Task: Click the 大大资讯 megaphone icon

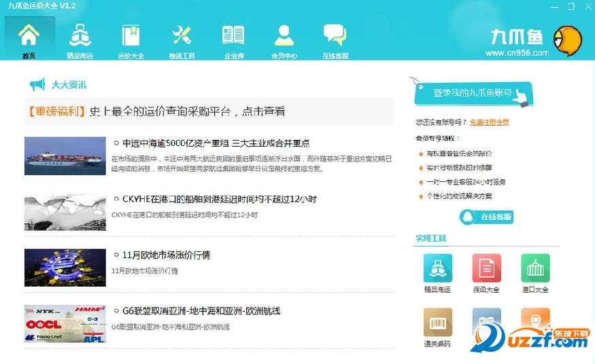Action: [37, 84]
